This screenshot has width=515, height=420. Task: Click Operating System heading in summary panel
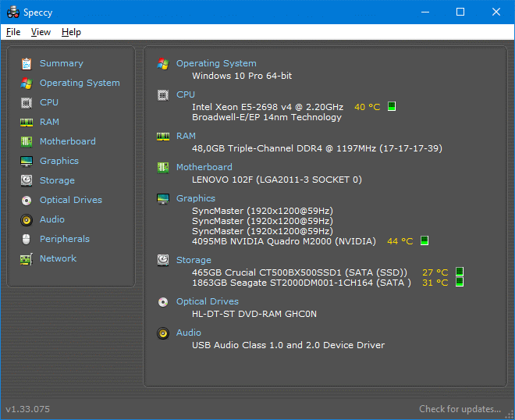point(216,63)
